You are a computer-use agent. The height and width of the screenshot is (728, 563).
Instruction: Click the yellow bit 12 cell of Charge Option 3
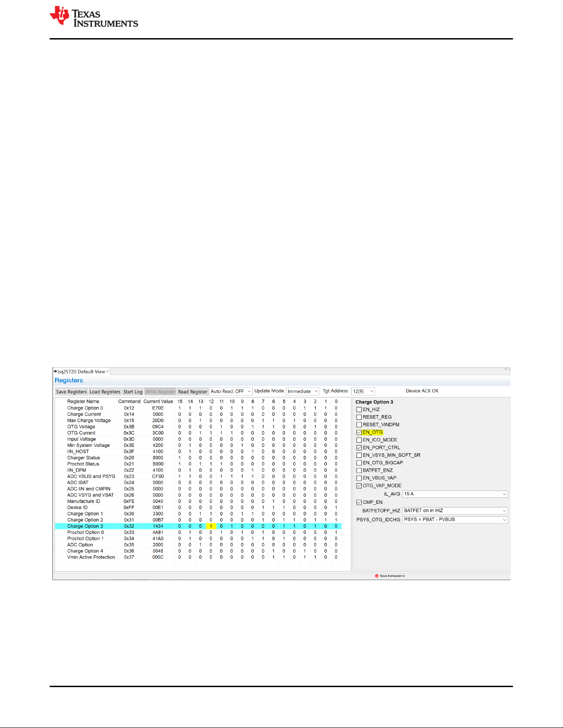pos(211,526)
